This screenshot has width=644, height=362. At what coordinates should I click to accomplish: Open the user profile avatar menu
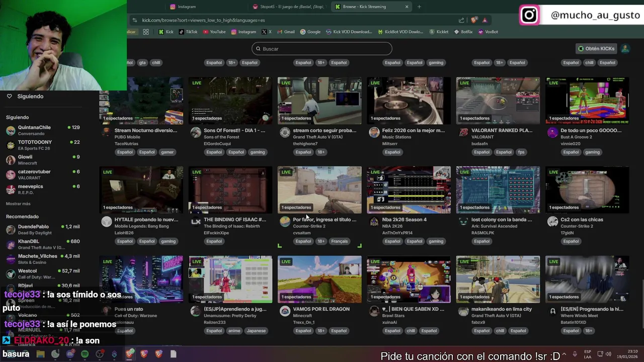point(625,49)
